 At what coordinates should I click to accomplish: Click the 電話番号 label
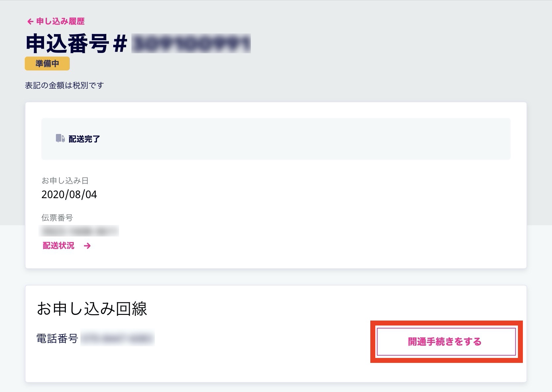[x=57, y=338]
